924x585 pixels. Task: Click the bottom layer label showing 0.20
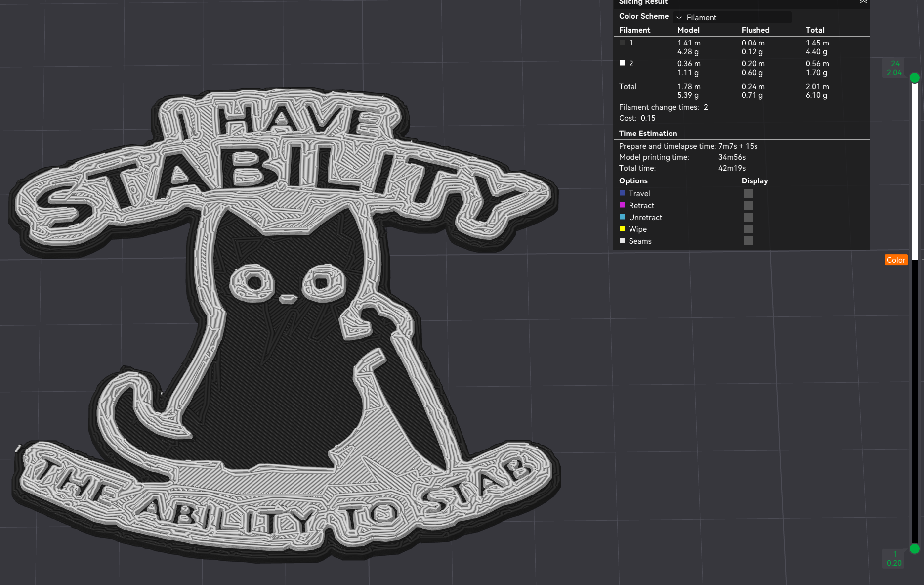pos(894,563)
